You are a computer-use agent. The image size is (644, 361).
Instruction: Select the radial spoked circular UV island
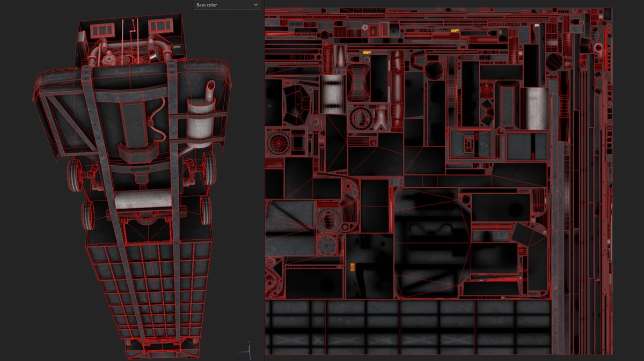click(x=279, y=143)
